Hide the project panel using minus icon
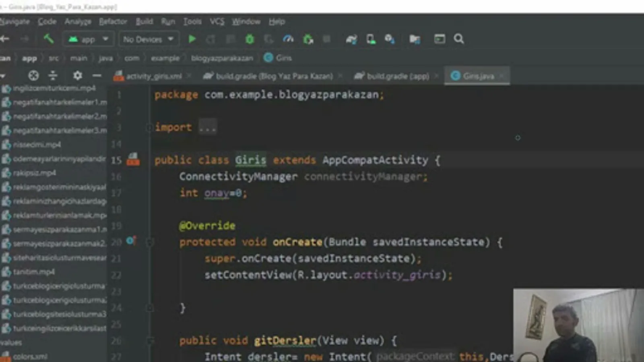 point(97,76)
